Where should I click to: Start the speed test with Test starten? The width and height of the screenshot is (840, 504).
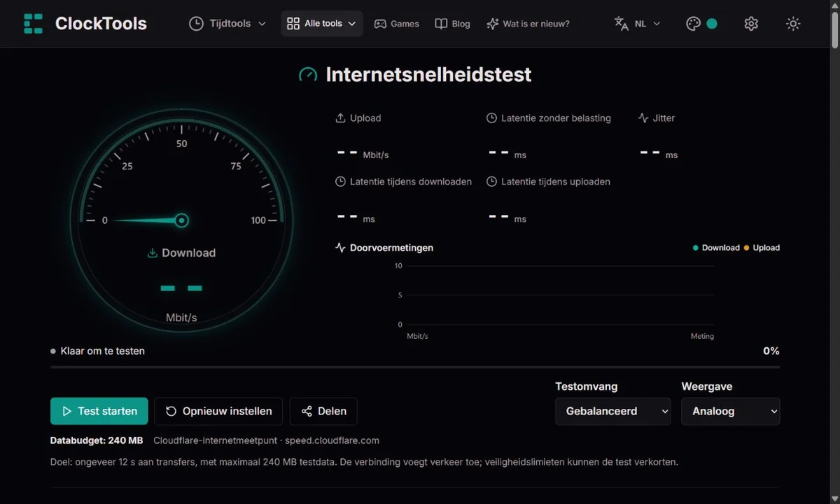99,411
